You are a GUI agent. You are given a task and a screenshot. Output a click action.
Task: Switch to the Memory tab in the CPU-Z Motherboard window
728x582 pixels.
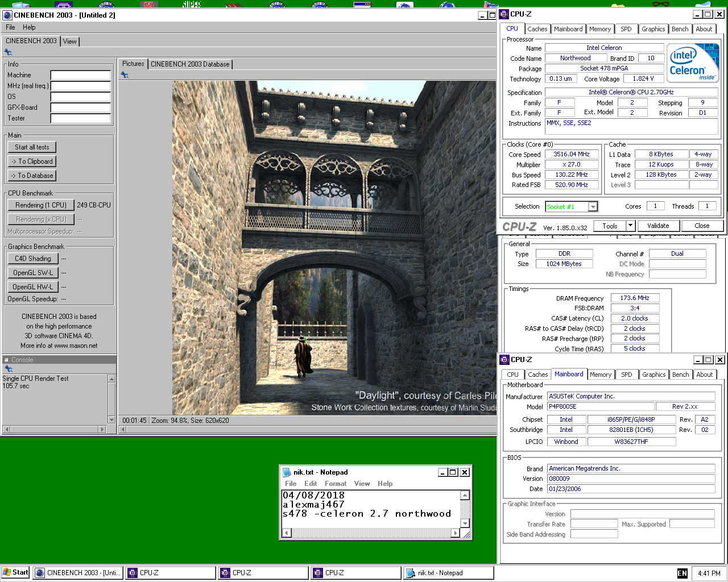pyautogui.click(x=601, y=375)
